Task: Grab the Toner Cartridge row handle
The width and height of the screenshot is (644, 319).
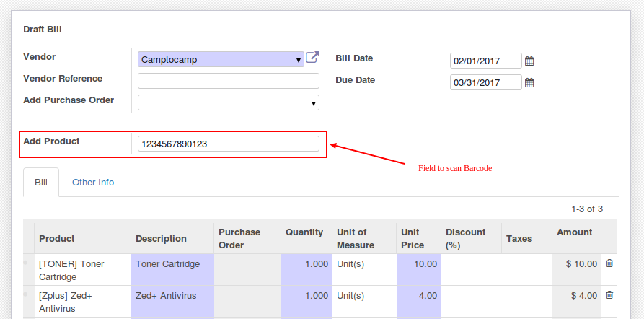Action: (25, 262)
